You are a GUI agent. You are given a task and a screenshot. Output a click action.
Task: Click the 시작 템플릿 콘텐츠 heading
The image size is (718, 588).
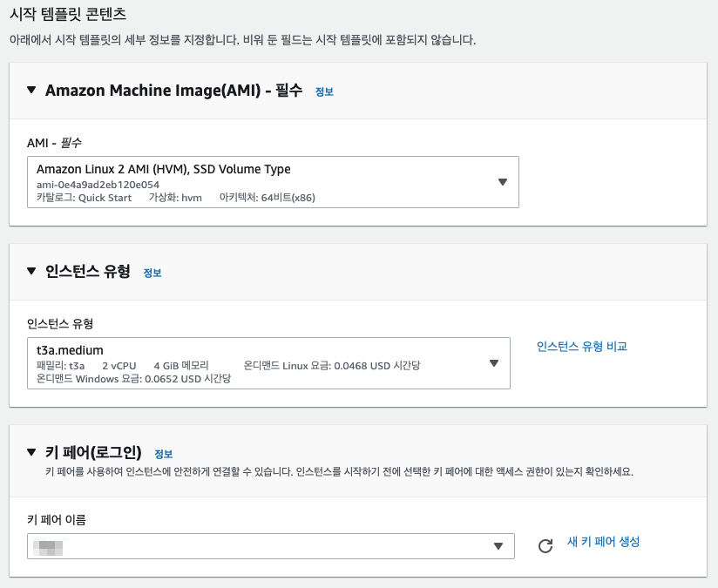(x=68, y=14)
